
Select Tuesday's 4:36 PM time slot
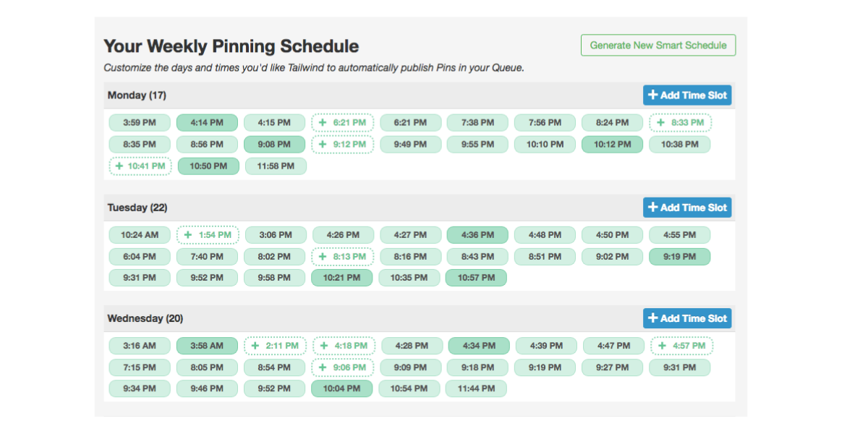click(x=477, y=235)
